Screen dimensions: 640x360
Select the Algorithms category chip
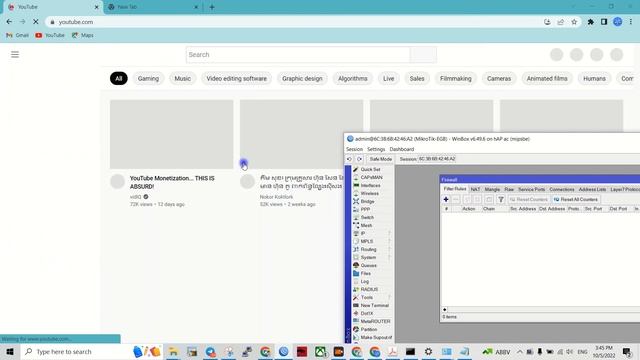coord(353,78)
